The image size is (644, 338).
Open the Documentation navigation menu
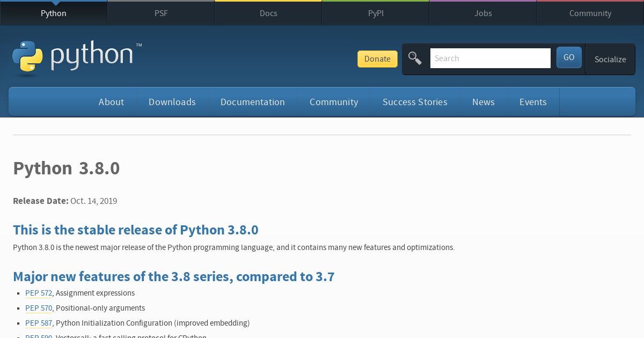pos(253,102)
